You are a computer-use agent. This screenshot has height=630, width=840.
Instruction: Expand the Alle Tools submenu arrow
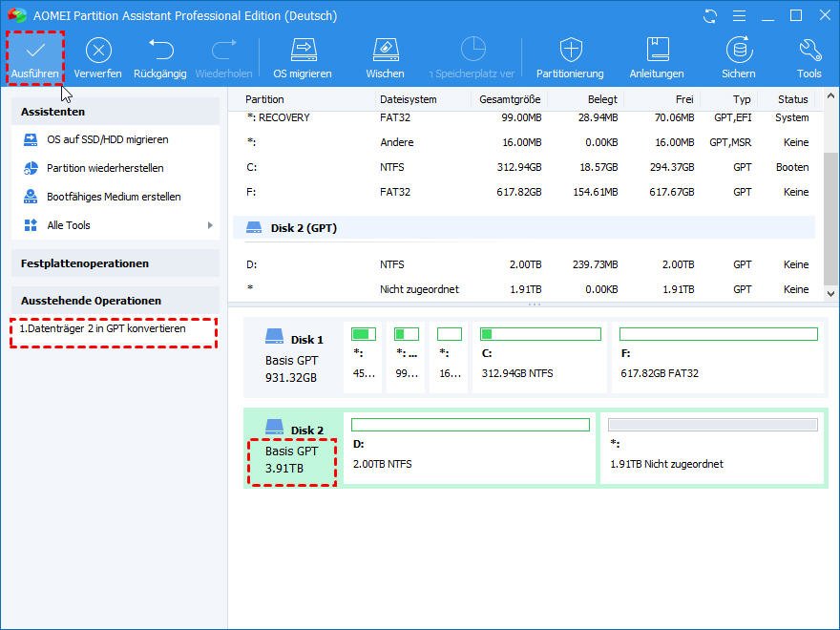210,225
